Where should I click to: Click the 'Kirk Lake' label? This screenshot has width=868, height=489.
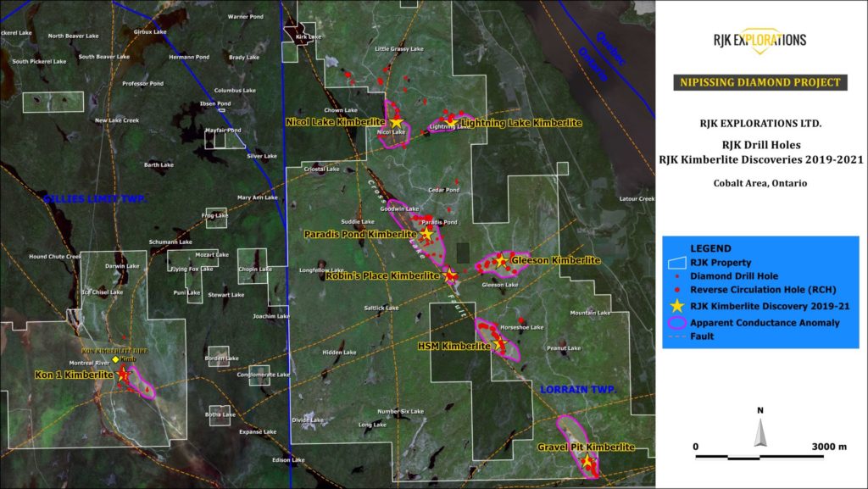[309, 37]
